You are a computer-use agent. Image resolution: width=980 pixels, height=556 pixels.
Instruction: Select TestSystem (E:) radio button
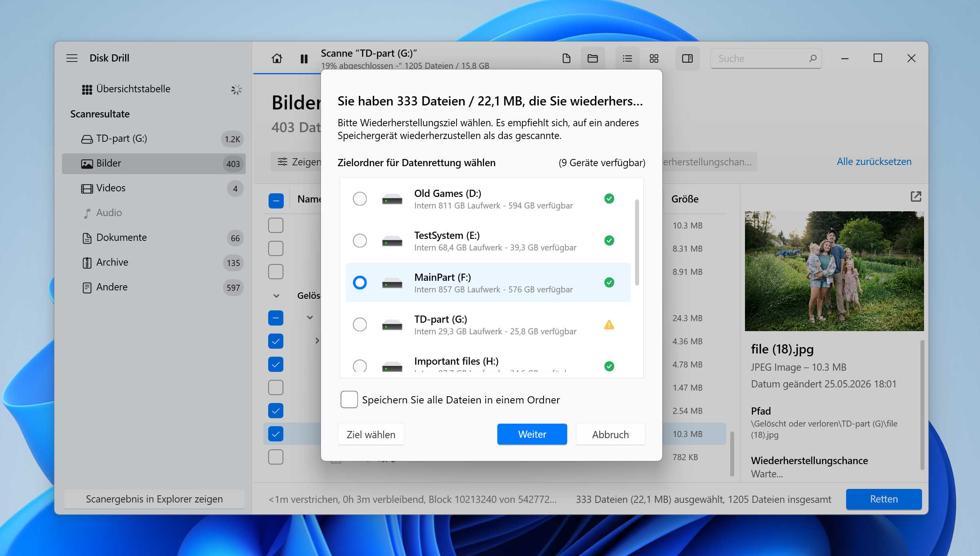click(x=360, y=240)
